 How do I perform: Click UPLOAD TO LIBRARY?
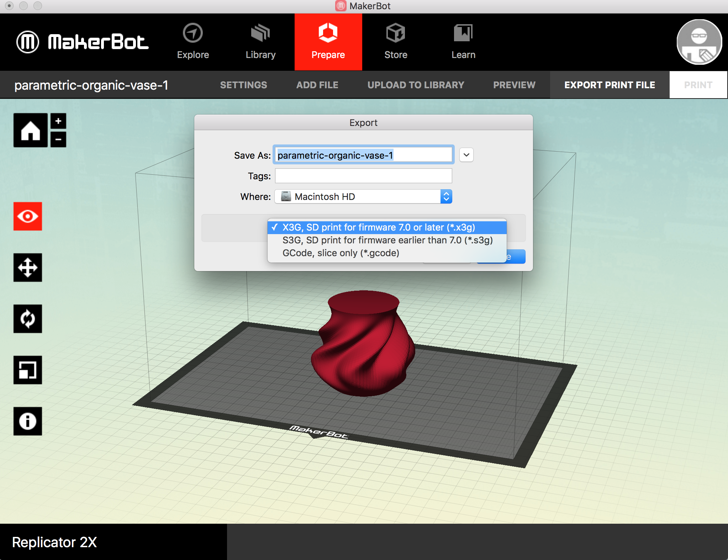click(416, 85)
